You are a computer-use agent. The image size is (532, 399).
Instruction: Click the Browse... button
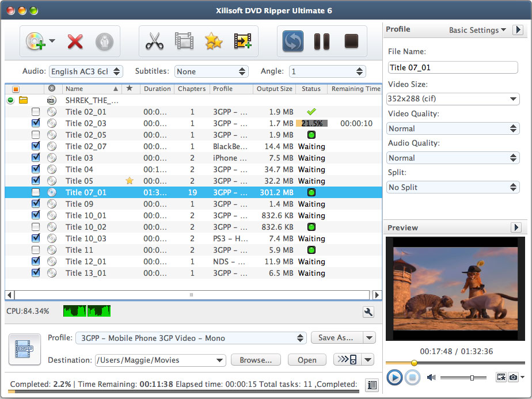tap(256, 360)
